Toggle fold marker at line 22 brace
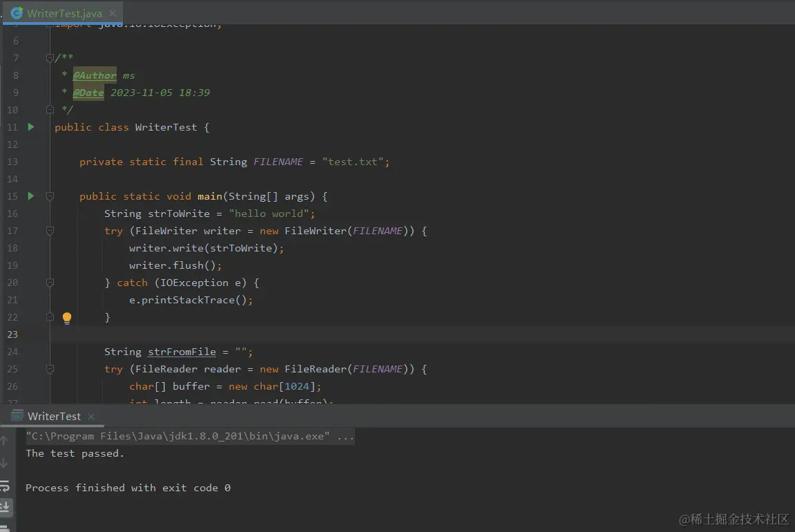The image size is (795, 532). pos(50,317)
